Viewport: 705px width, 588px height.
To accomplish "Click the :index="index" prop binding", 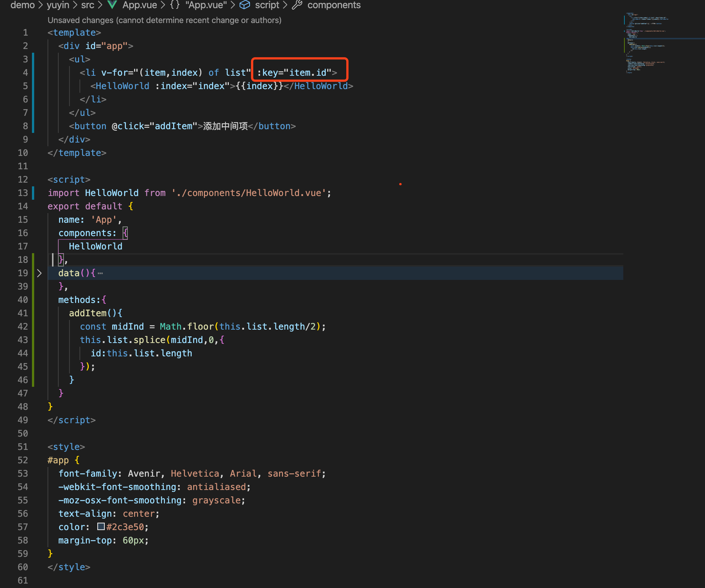I will (x=192, y=86).
